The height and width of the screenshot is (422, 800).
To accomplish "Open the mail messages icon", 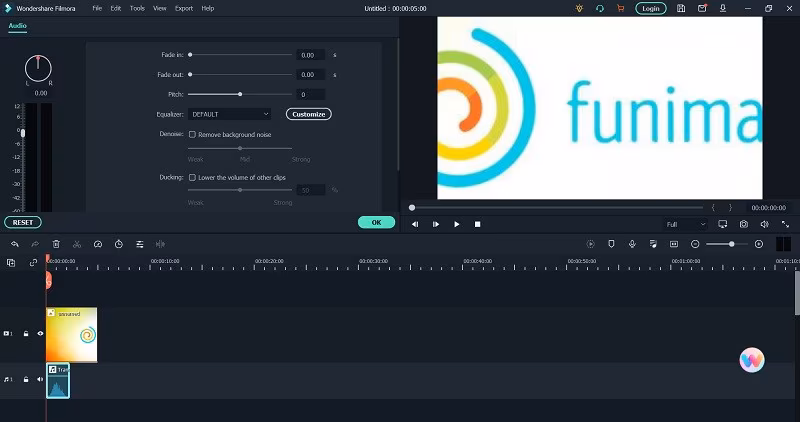I will click(x=702, y=8).
